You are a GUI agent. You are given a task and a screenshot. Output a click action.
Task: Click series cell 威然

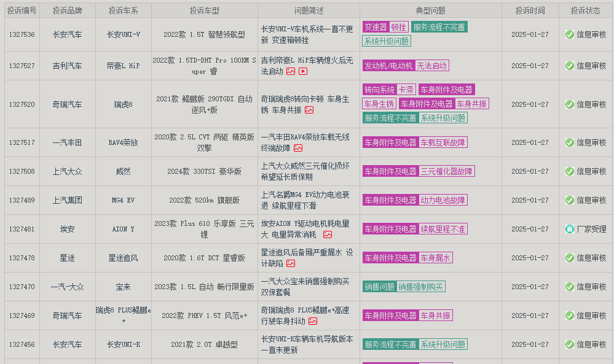(124, 171)
